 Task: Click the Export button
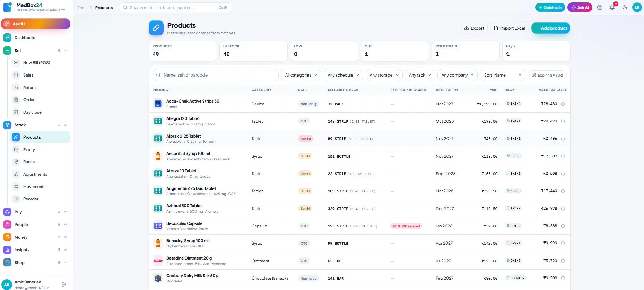[474, 28]
